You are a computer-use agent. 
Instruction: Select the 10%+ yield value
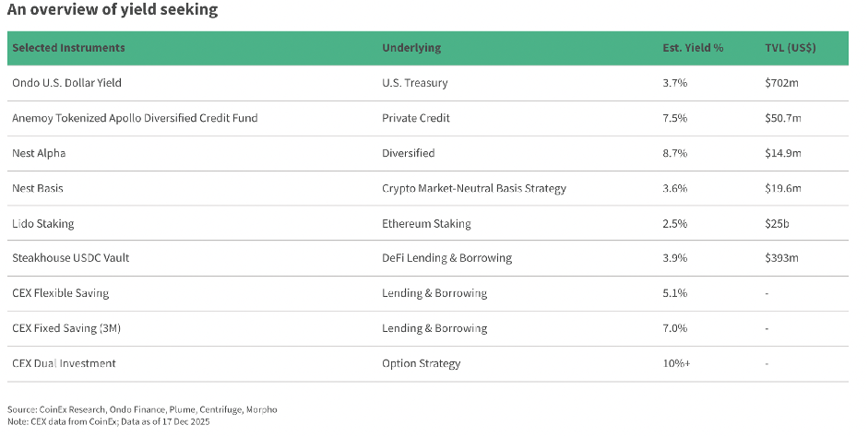(676, 363)
